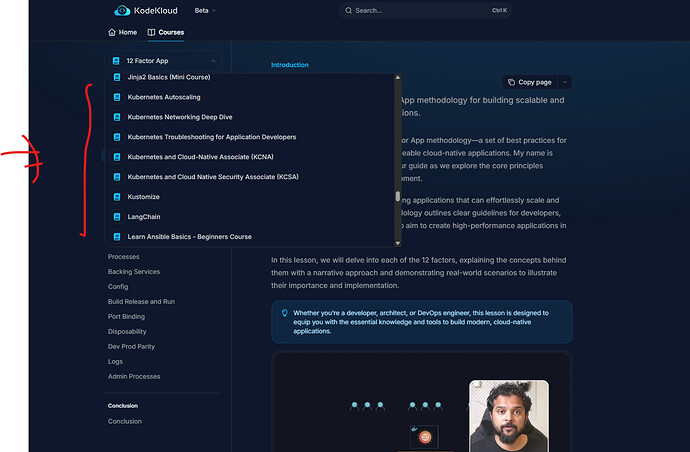Click the Introduction breadcrumb link
This screenshot has width=690, height=452.
click(x=290, y=65)
